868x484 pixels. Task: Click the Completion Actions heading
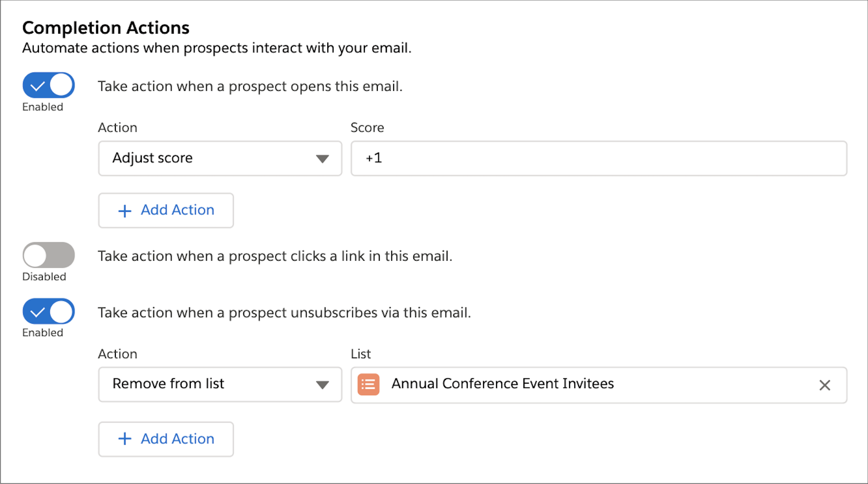pos(106,28)
